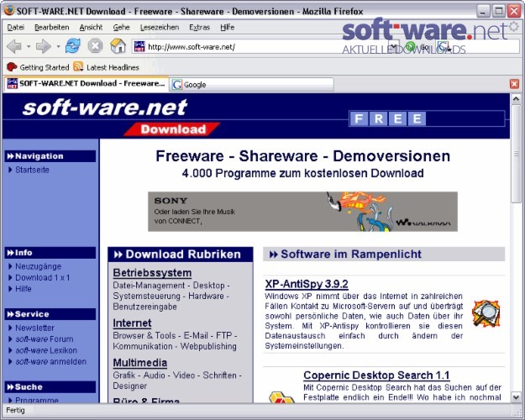This screenshot has width=525, height=420.
Task: Open the Getting Started bookmark
Action: 38,67
